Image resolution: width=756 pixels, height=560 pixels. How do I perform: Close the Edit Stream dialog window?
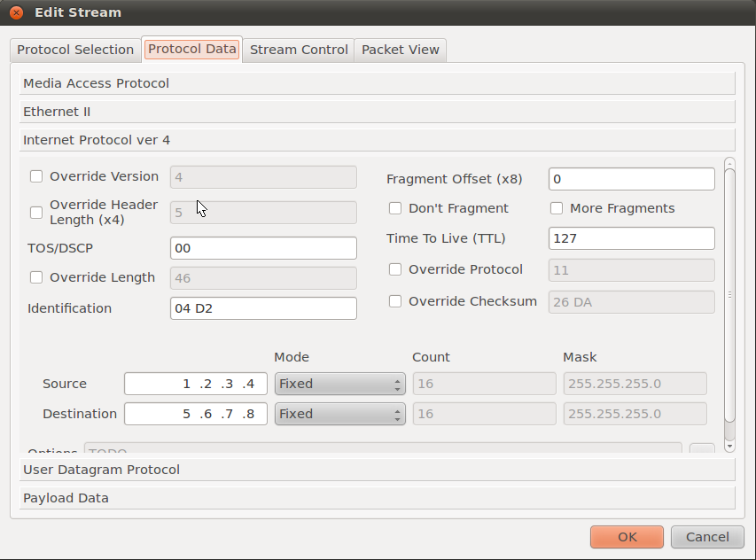point(16,12)
